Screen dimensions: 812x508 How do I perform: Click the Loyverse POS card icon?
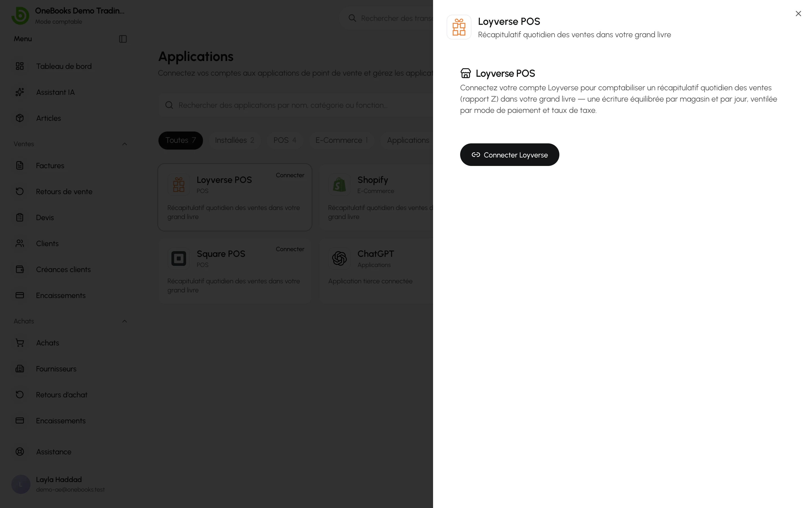click(178, 185)
